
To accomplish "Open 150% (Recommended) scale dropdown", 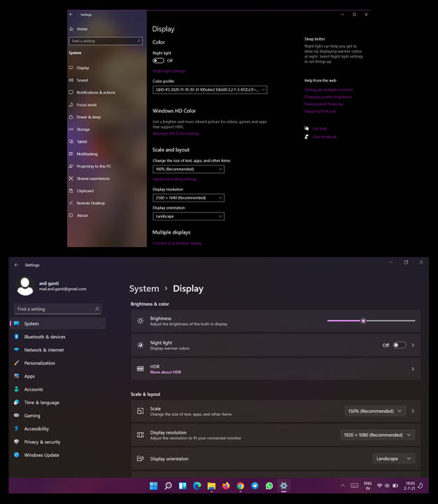I will point(375,411).
